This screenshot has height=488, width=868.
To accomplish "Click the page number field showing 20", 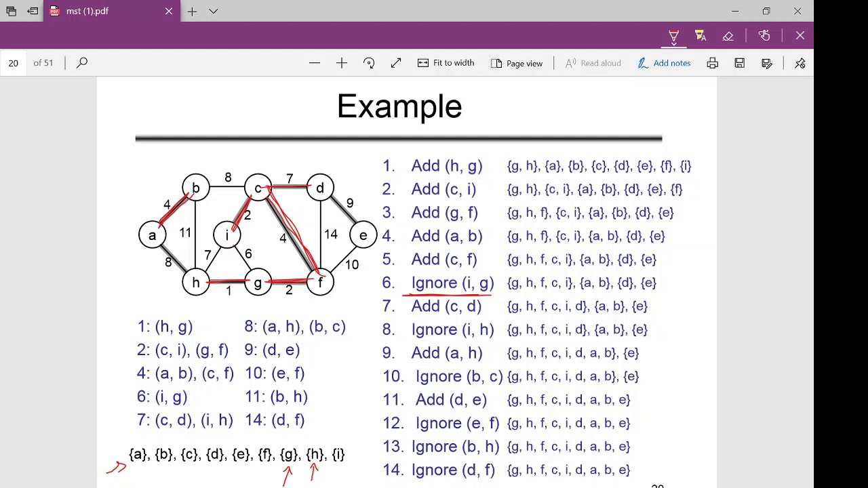I will click(14, 63).
